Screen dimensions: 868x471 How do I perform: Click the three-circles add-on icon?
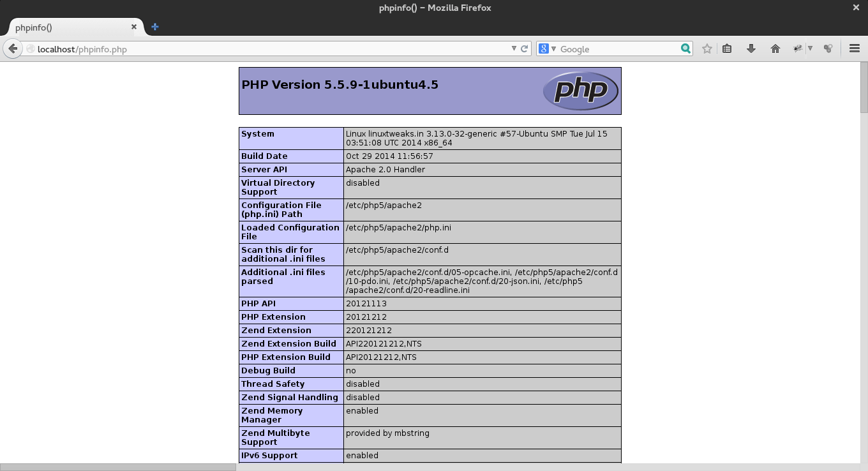828,49
